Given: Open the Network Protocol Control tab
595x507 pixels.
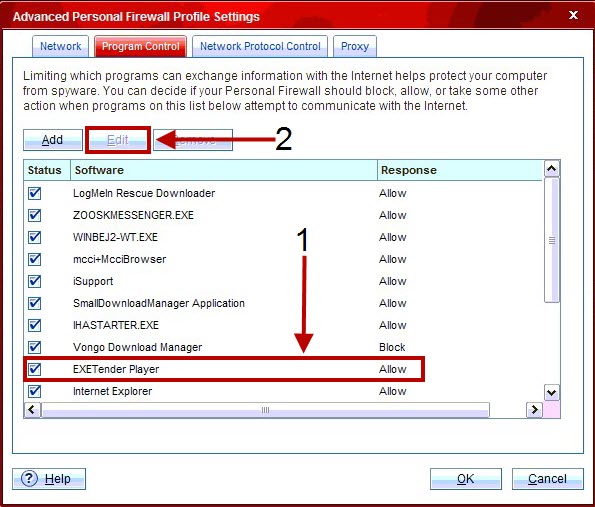Looking at the screenshot, I should (x=260, y=46).
